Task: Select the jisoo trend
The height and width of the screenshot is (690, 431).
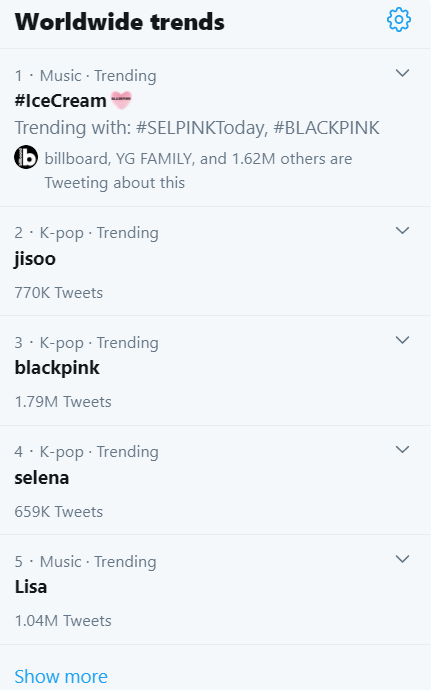Action: click(x=35, y=259)
